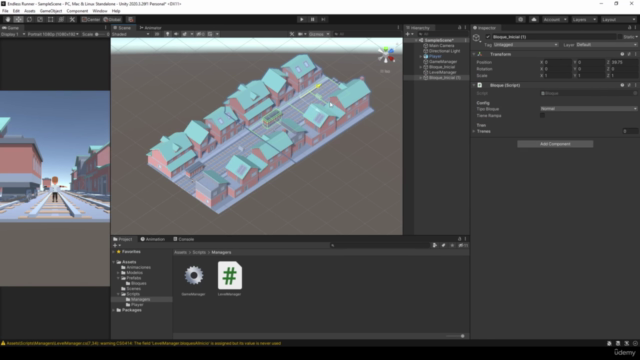The width and height of the screenshot is (640, 360).
Task: Toggle hidden packages visibility in Project
Action: (463, 245)
